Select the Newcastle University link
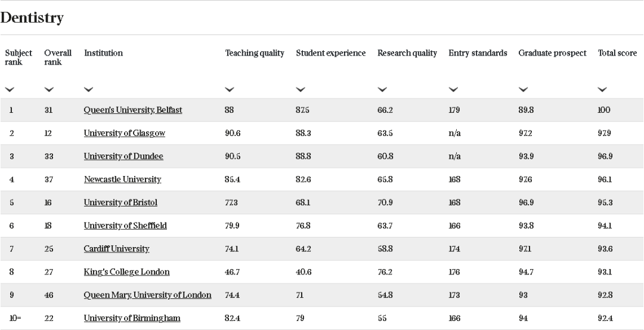 tap(122, 179)
